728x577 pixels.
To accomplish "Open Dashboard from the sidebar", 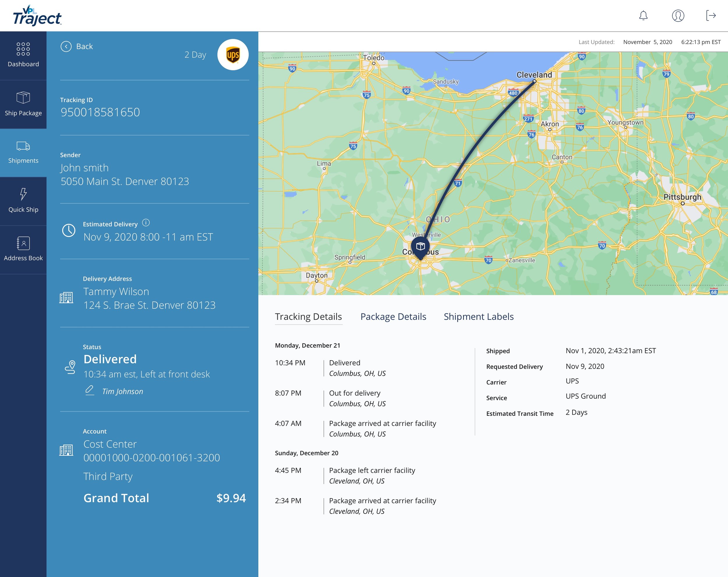I will click(x=23, y=55).
